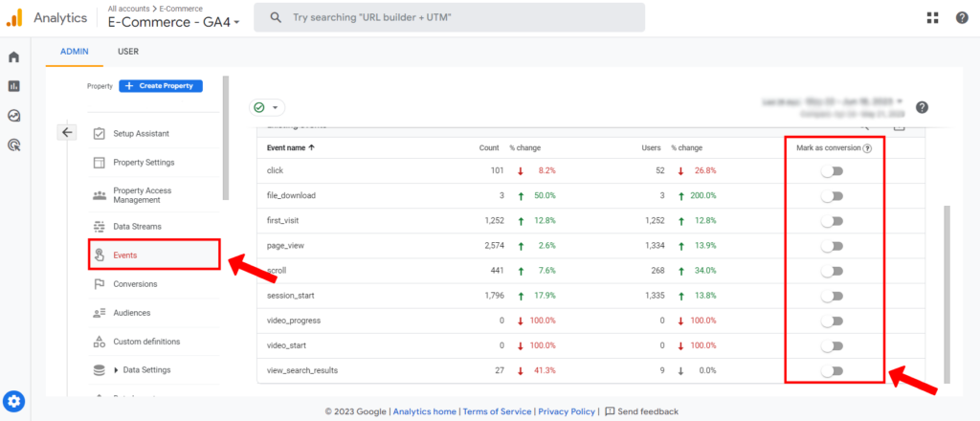Click the Help question mark icon

962,17
